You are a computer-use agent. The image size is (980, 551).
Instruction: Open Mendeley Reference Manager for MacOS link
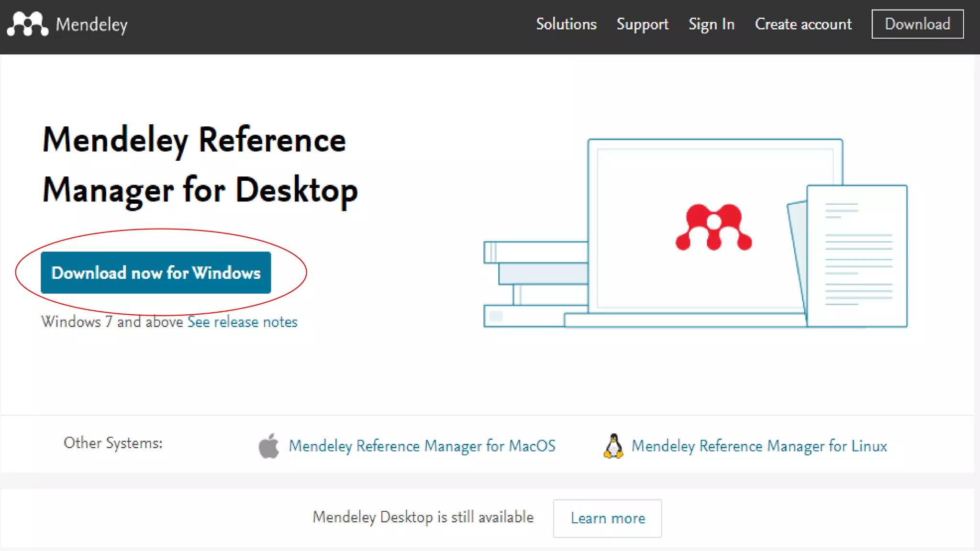click(422, 446)
